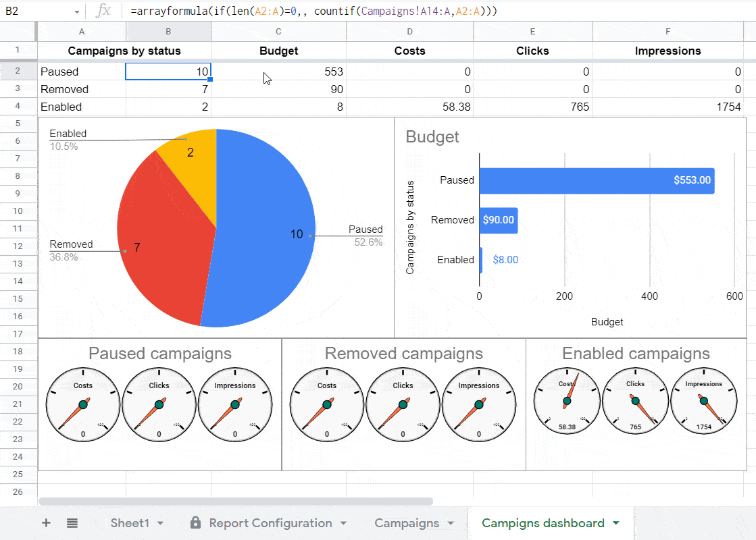The width and height of the screenshot is (756, 540).
Task: Click the select-all corner box
Action: coord(18,32)
